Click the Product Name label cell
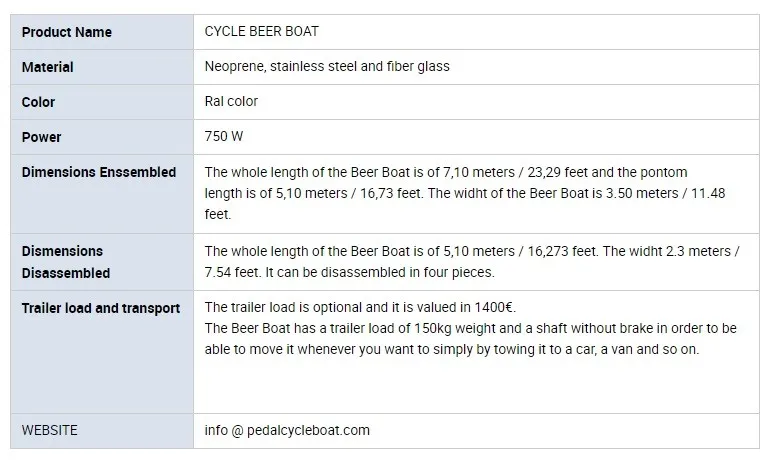The image size is (780, 462). click(67, 32)
